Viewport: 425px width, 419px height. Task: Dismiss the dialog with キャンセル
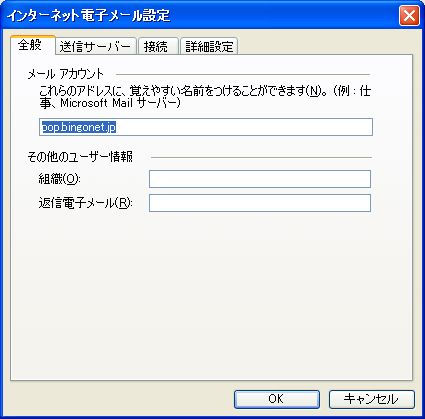(372, 399)
